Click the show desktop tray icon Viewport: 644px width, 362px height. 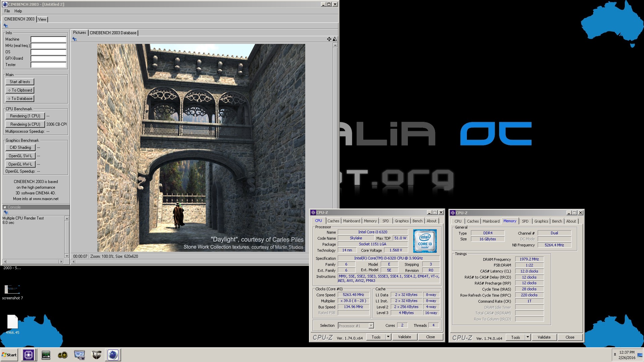click(640, 355)
